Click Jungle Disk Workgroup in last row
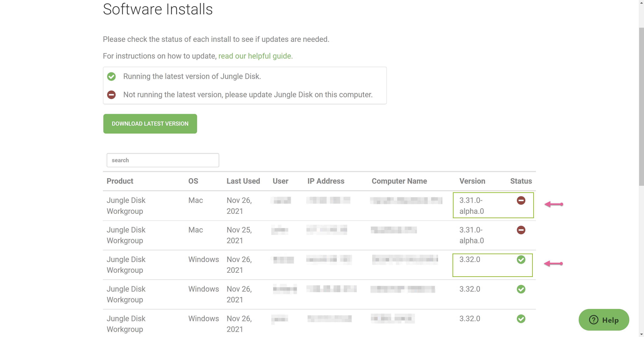644x337 pixels. pos(126,324)
